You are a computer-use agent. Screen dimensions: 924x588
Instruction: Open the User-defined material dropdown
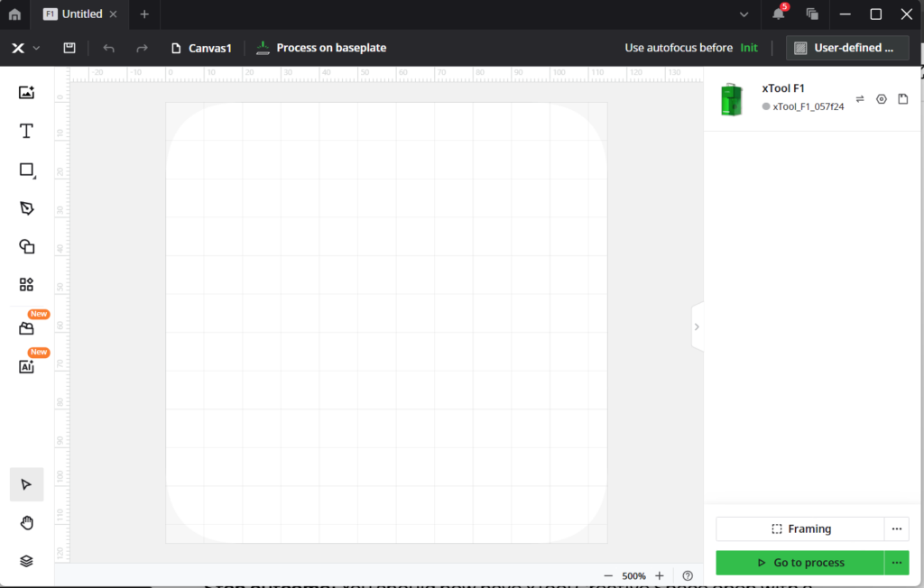click(846, 48)
